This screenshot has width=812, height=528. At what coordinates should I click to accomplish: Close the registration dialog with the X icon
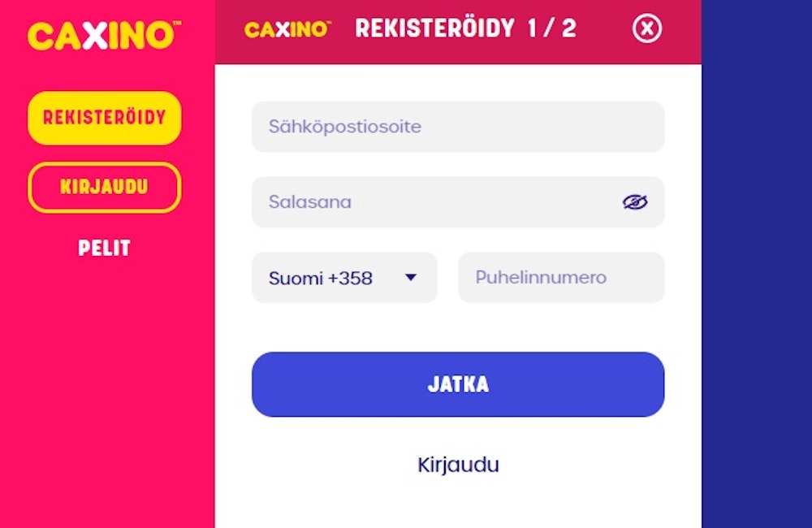[x=646, y=28]
